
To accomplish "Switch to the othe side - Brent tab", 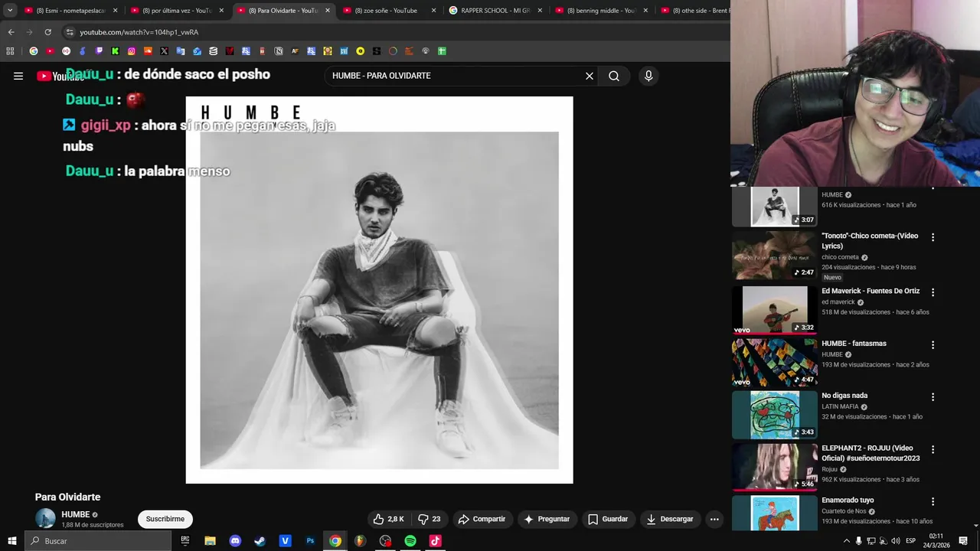I will [695, 11].
